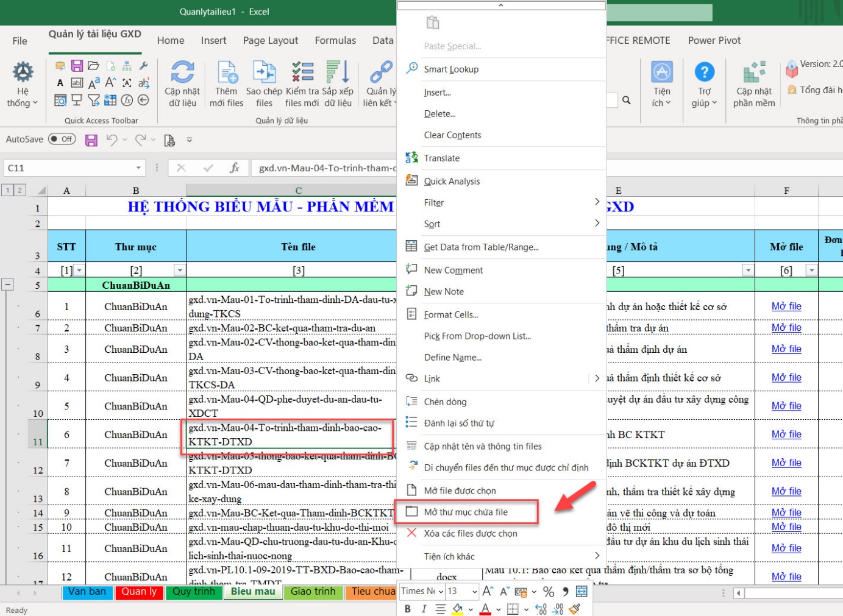Image resolution: width=843 pixels, height=616 pixels.
Task: Toggle Italic in the mini toolbar
Action: point(424,609)
